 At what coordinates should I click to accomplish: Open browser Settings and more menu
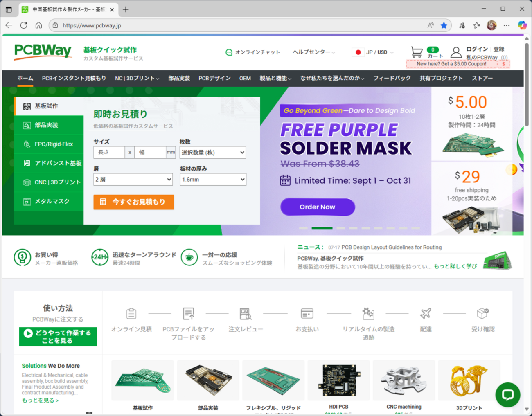tap(507, 25)
